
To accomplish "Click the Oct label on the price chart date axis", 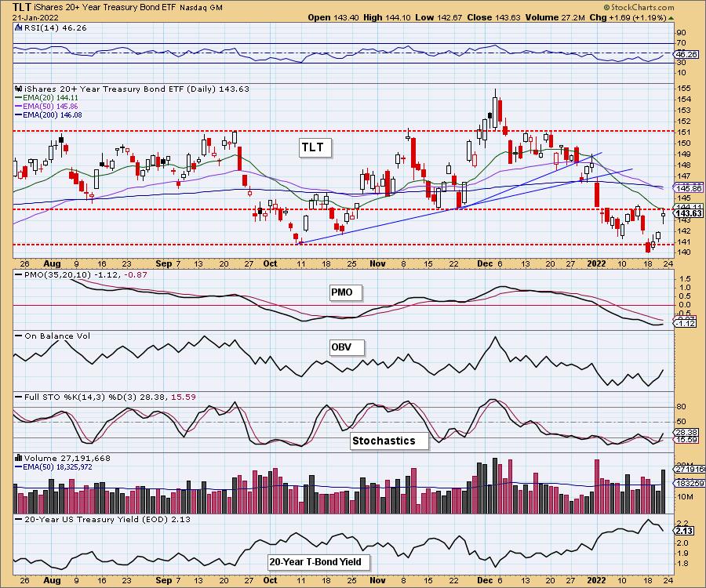I will coord(270,263).
